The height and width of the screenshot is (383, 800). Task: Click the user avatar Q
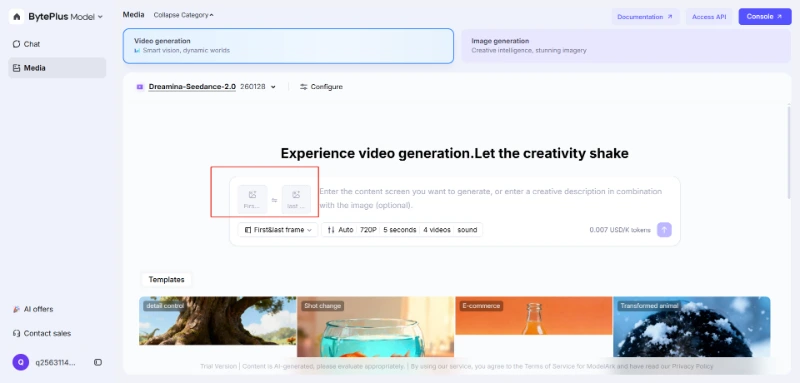tap(20, 362)
